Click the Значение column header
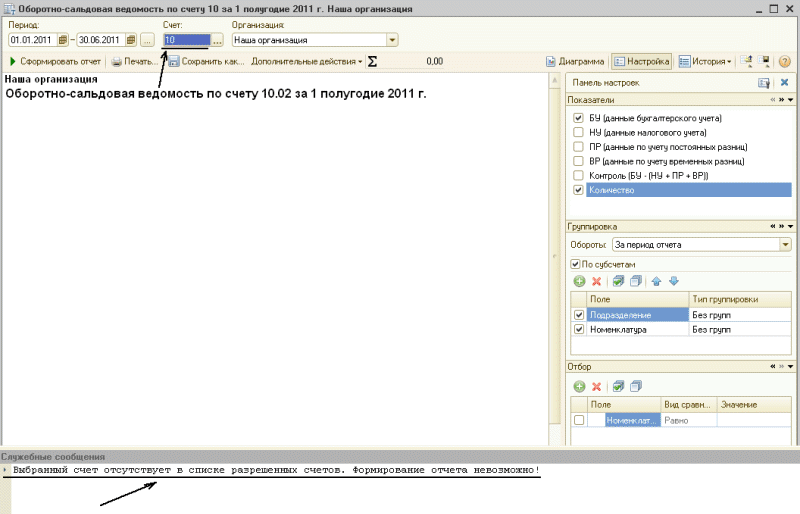 (754, 404)
